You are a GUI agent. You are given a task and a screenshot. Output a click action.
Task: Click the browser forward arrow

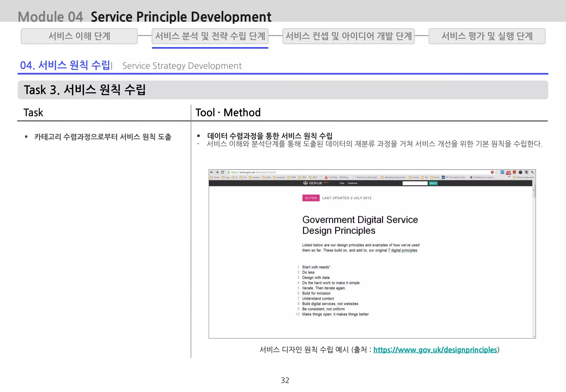[217, 172]
